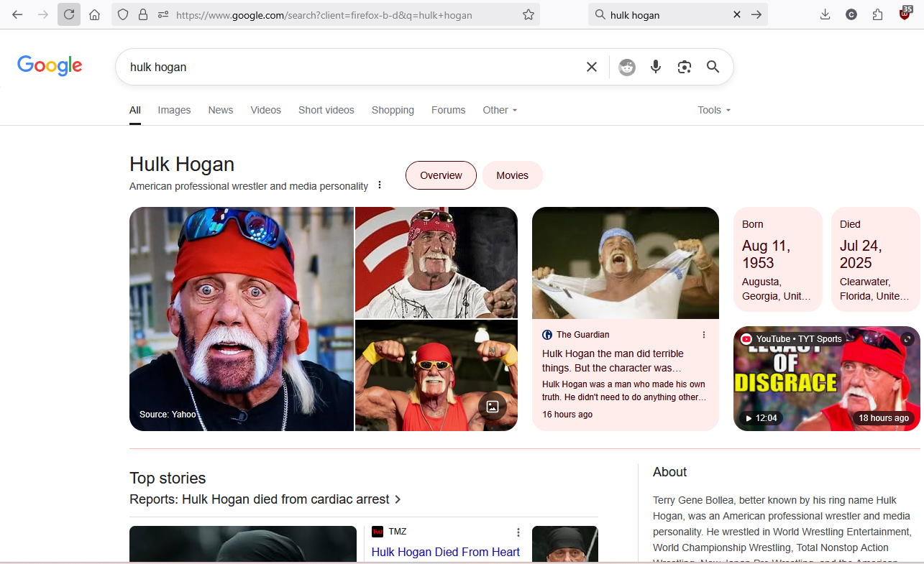Open the Tools dropdown
Viewport: 924px width, 564px height.
pos(713,110)
